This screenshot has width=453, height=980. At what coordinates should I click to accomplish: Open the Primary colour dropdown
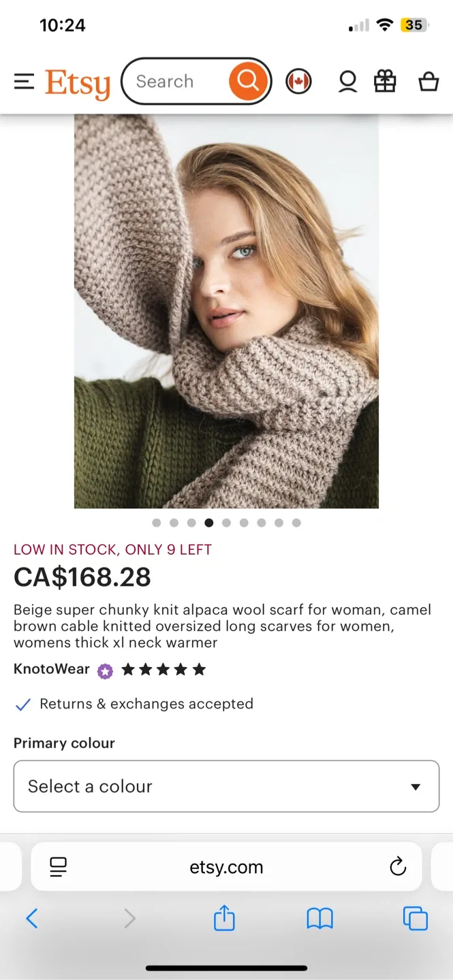coord(226,786)
